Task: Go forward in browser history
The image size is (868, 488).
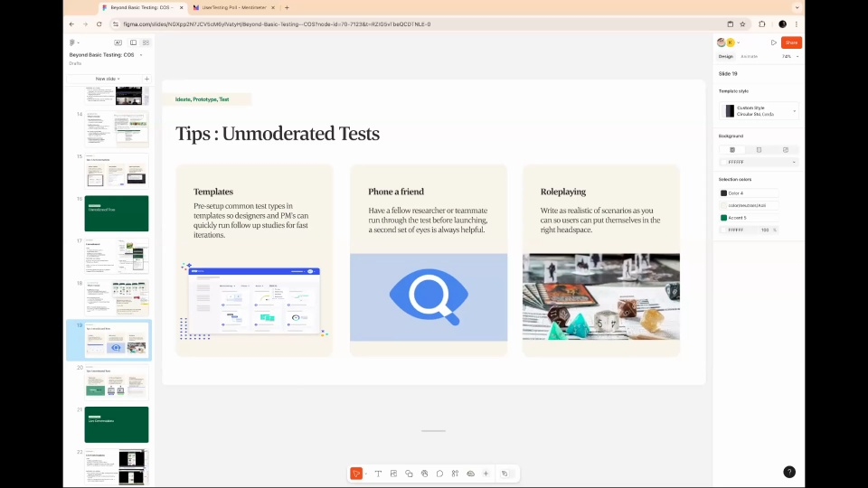Action: (x=85, y=24)
